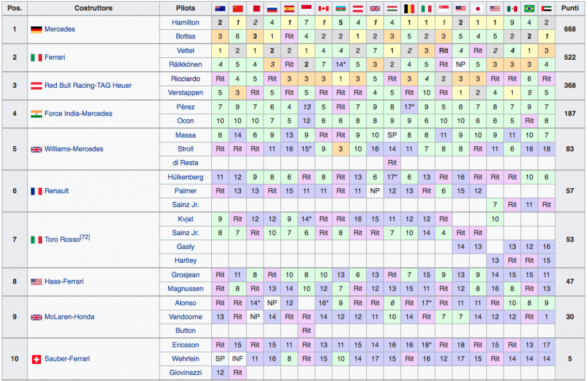Open the Vettel driver link

click(185, 50)
